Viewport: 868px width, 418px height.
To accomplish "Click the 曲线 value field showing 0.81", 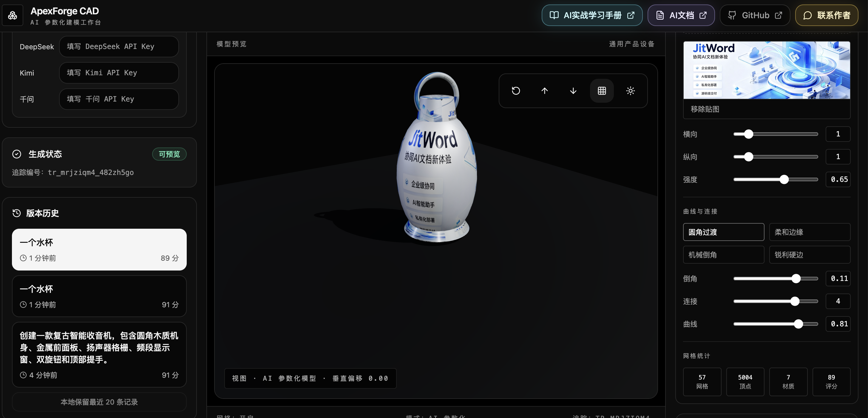I will click(838, 324).
